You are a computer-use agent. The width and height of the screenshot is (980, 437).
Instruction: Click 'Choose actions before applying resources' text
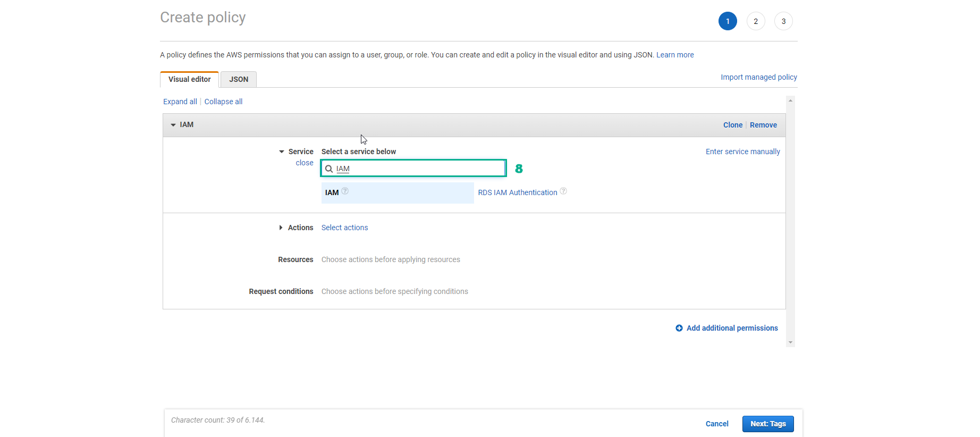(391, 259)
